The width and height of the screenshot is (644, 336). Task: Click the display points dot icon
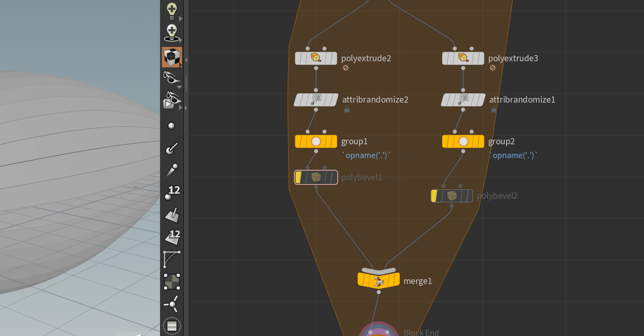(172, 126)
